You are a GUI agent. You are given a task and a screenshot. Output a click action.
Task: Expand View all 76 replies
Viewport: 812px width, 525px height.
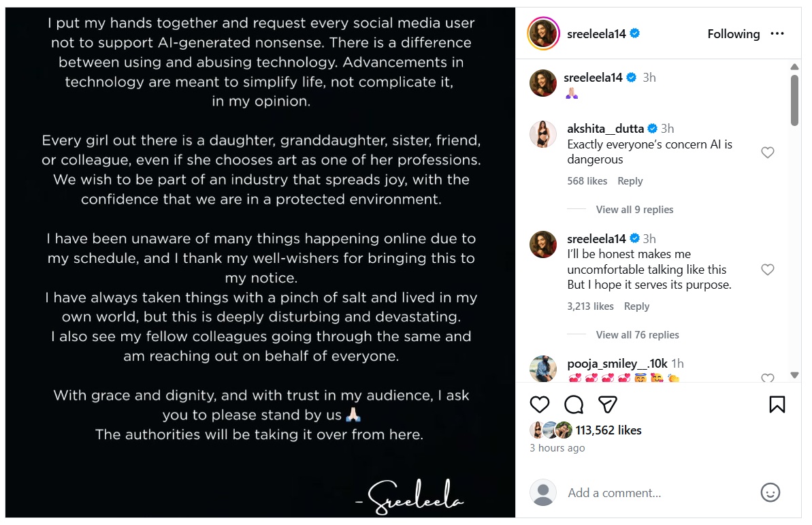(637, 335)
